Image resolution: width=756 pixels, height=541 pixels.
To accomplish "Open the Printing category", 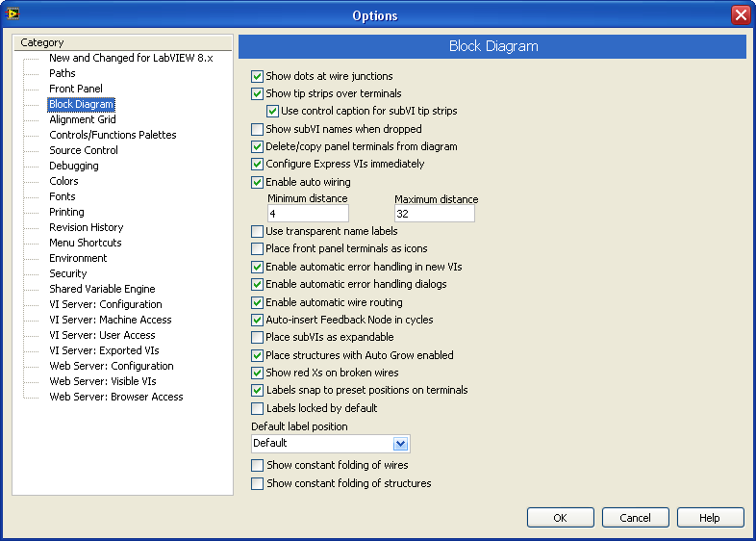I will 66,213.
